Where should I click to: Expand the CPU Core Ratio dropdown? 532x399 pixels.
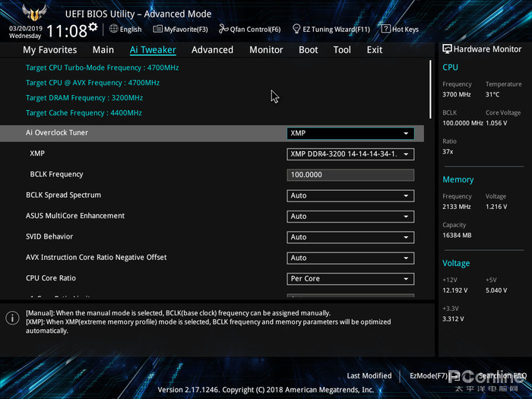pyautogui.click(x=350, y=279)
